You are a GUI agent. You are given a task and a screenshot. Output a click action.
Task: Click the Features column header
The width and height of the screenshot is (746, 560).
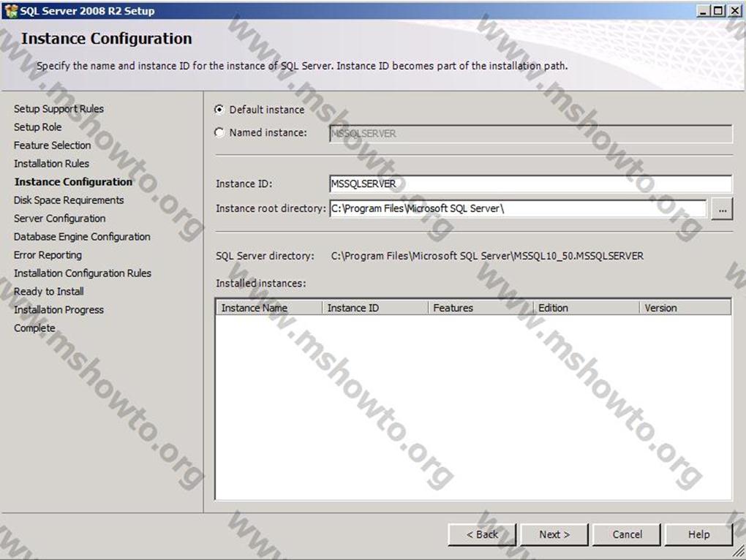click(481, 308)
